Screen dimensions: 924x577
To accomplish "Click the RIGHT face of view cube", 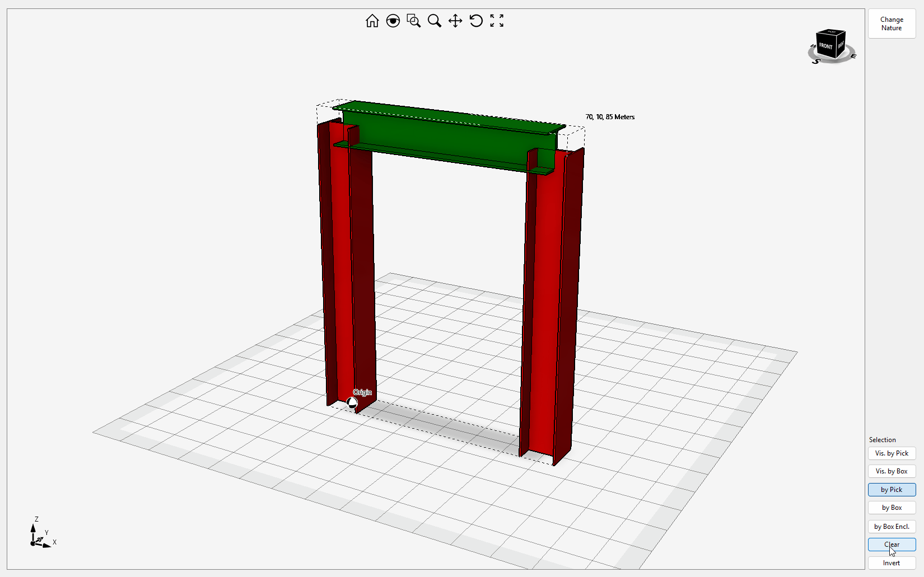I will point(841,44).
